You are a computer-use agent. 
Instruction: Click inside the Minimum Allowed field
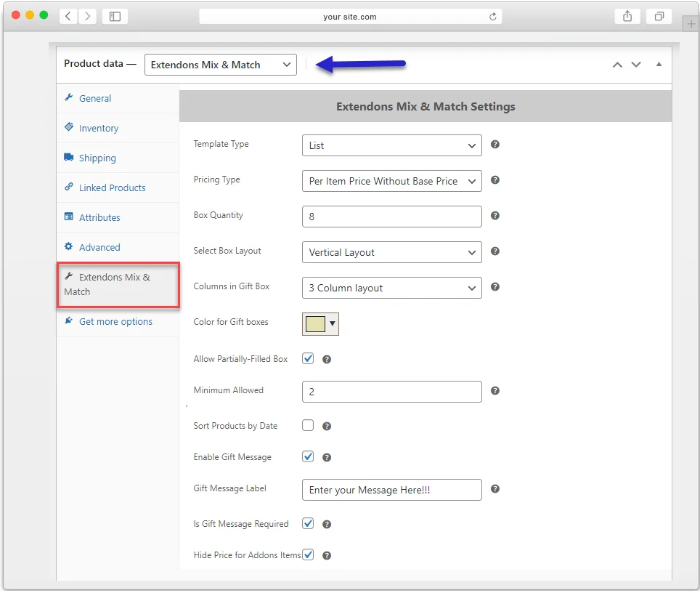point(391,391)
